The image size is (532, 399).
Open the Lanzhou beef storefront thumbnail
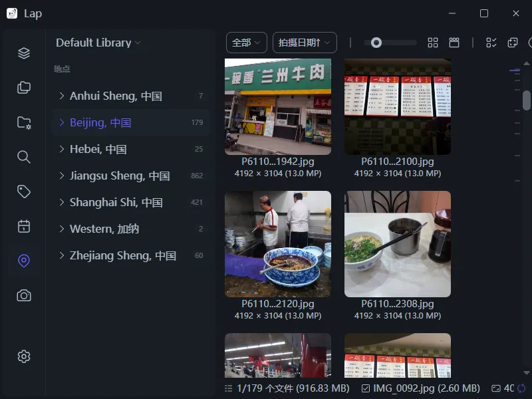click(278, 106)
